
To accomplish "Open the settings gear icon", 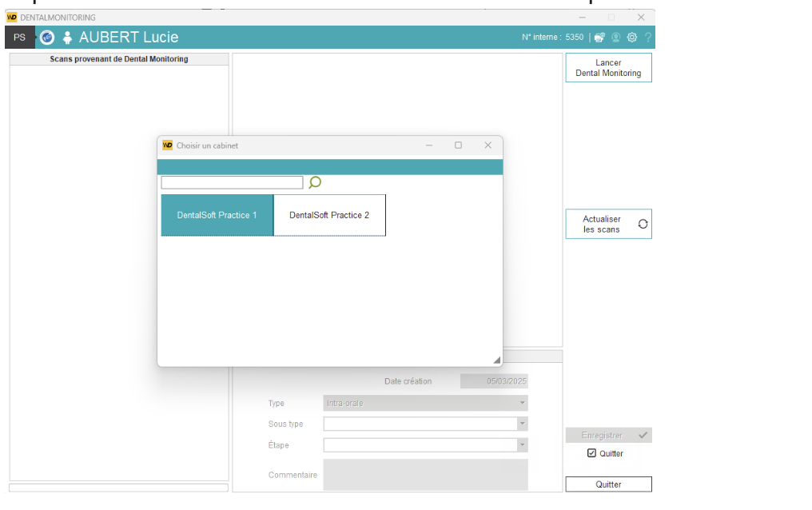I will coord(632,38).
